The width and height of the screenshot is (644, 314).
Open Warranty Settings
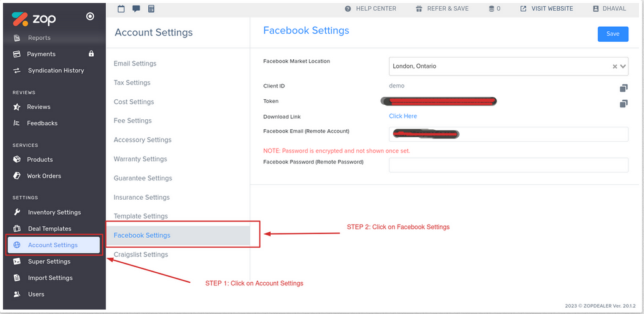coord(141,159)
